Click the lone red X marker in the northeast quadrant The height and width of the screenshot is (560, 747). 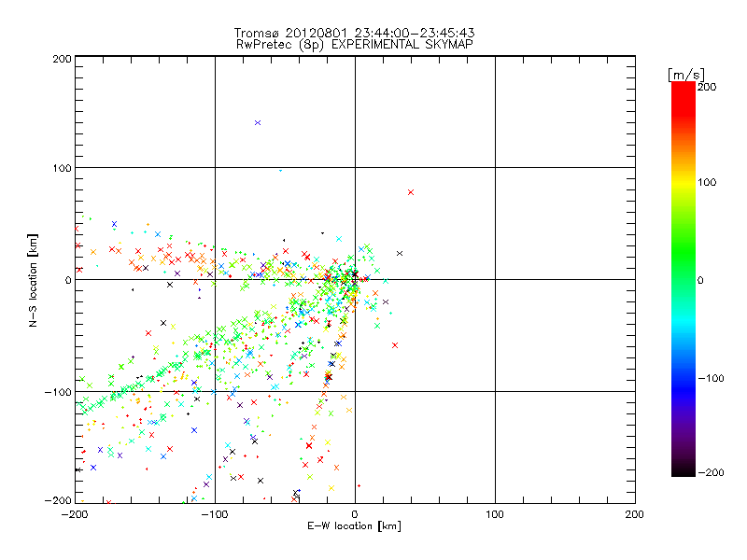[x=411, y=192]
